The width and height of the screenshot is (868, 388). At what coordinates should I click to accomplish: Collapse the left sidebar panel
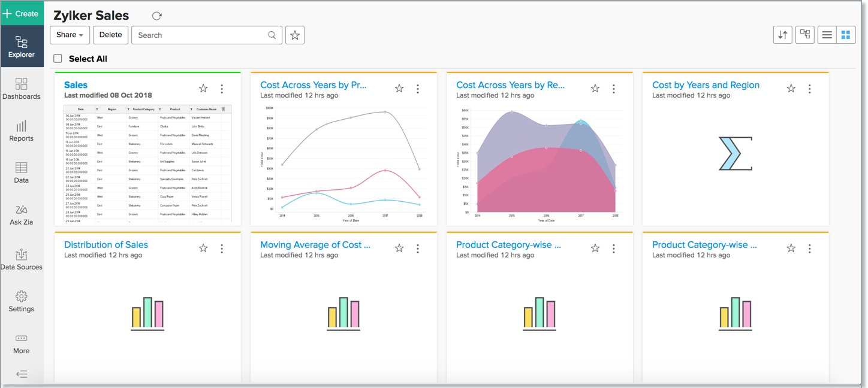click(22, 374)
